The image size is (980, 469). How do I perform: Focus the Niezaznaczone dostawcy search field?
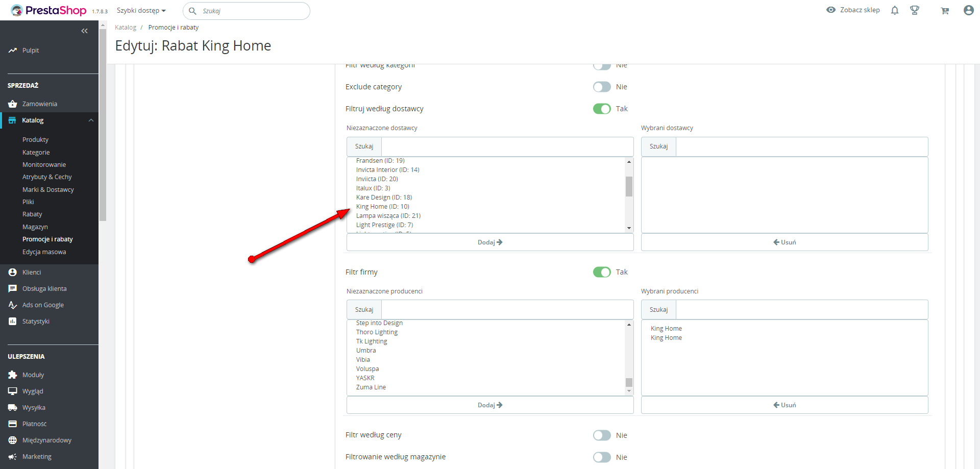[507, 146]
